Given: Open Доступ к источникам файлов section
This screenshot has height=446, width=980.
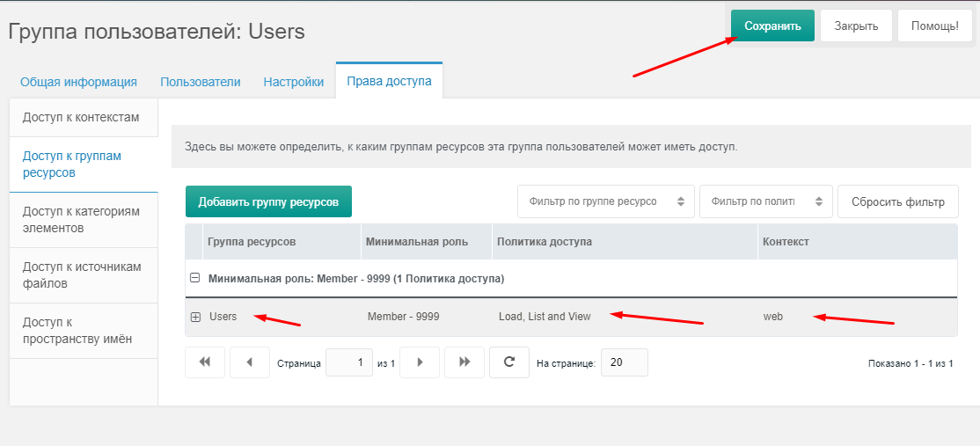Looking at the screenshot, I should (x=84, y=275).
